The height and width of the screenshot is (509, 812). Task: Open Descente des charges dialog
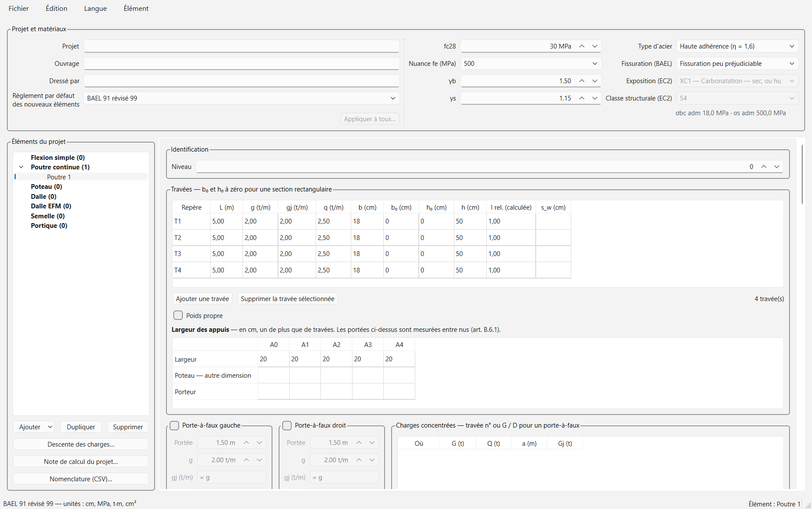click(81, 444)
